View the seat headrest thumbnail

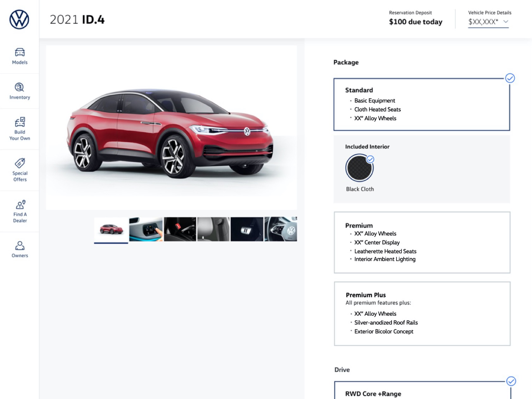pyautogui.click(x=213, y=229)
